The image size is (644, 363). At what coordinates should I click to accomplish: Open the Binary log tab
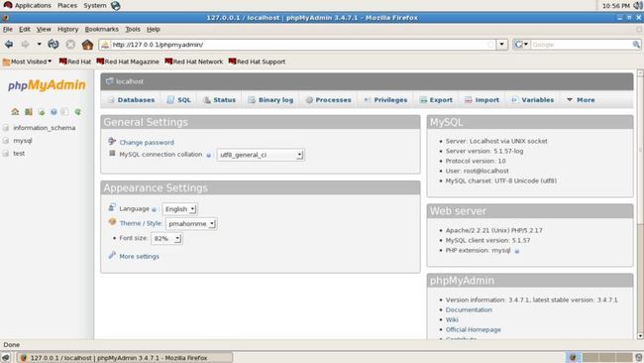[x=270, y=100]
